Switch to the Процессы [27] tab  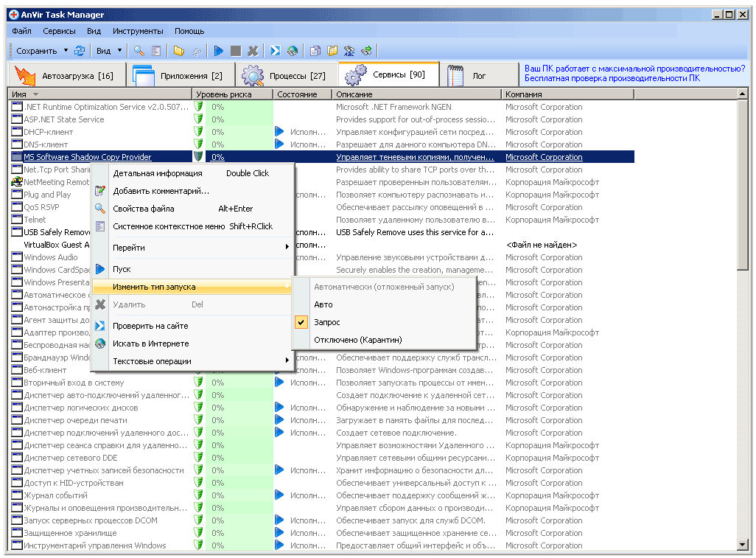286,75
